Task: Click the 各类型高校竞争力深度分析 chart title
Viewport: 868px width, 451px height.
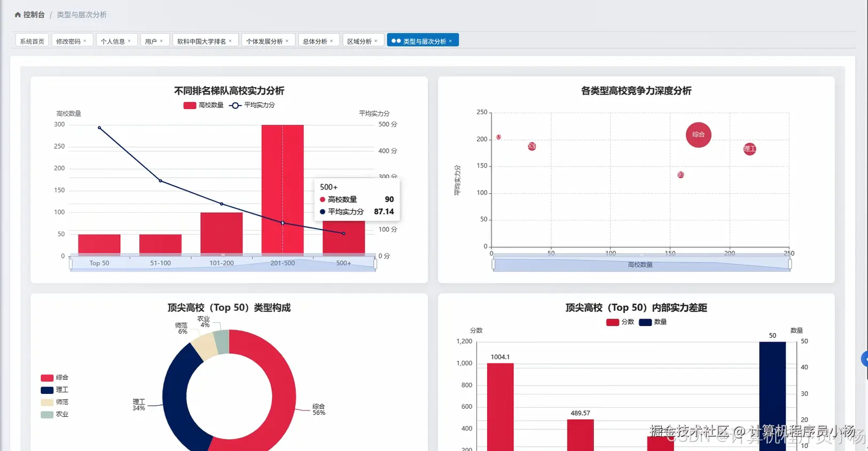Action: click(636, 91)
